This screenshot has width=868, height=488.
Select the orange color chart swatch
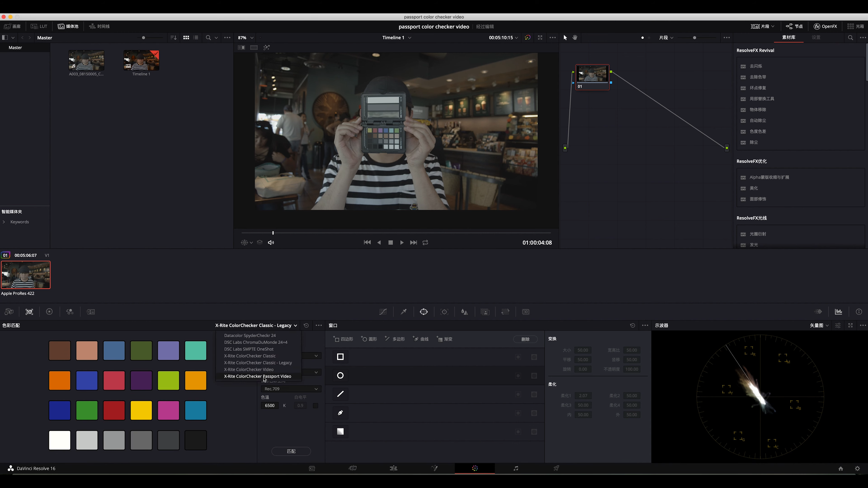pos(60,380)
